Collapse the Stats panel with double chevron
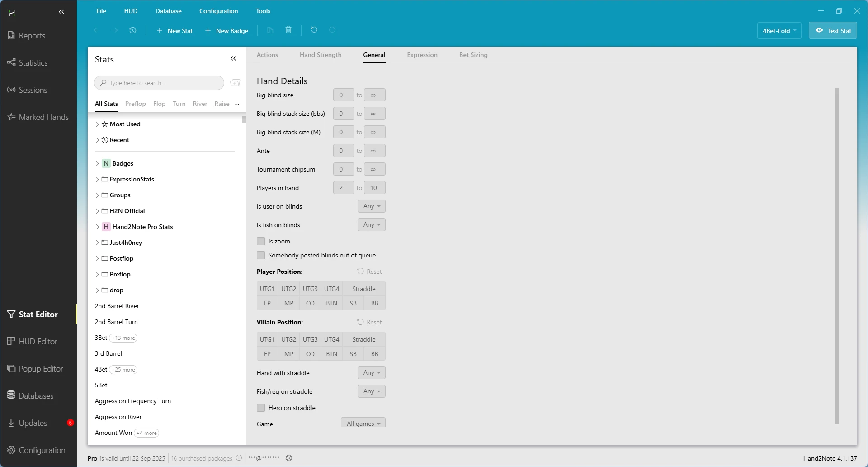The image size is (868, 467). tap(233, 59)
